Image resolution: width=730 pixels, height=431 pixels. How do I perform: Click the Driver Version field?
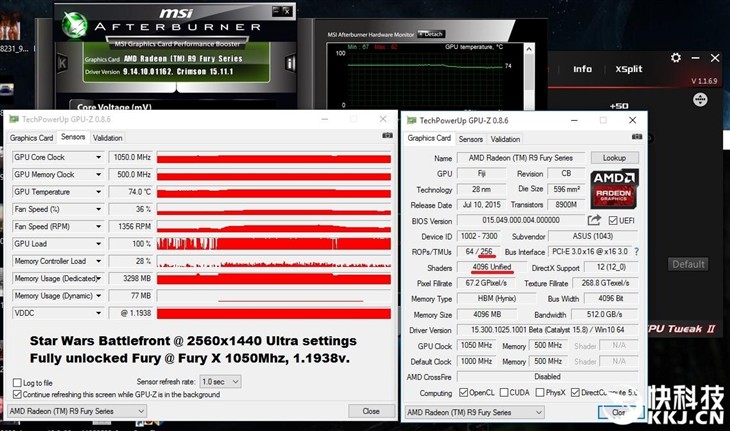pyautogui.click(x=548, y=330)
